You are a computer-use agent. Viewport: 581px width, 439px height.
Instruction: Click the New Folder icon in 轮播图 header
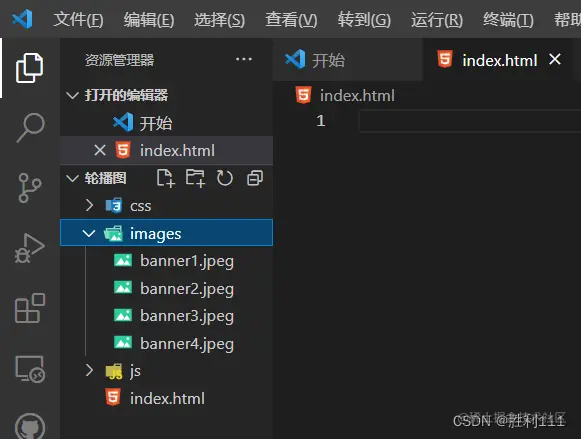(x=195, y=178)
